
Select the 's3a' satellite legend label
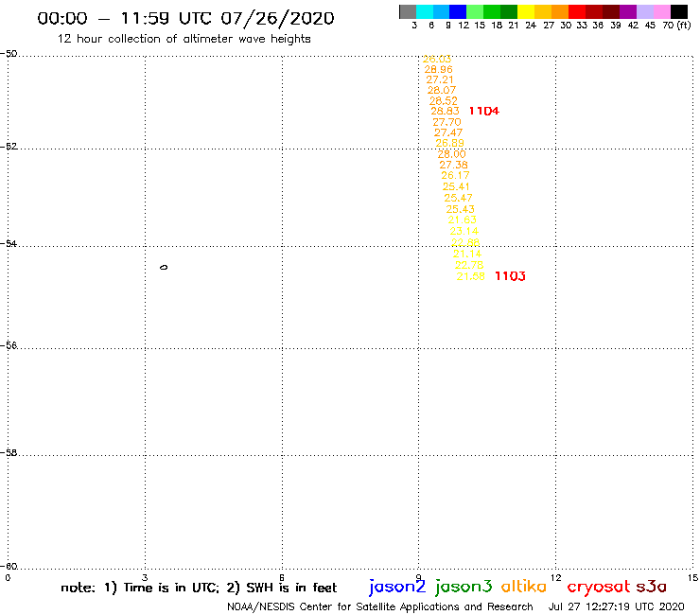tap(651, 587)
